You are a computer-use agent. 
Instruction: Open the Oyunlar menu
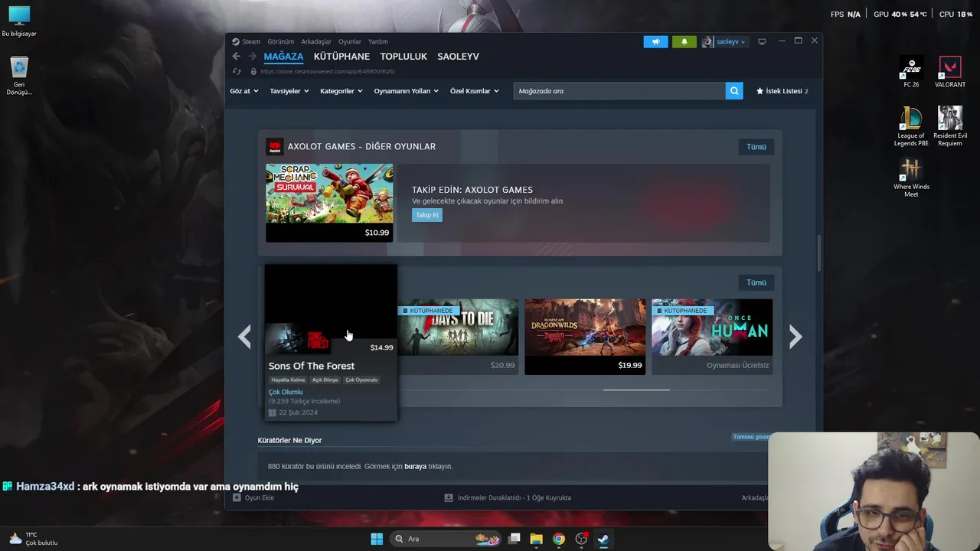click(350, 42)
